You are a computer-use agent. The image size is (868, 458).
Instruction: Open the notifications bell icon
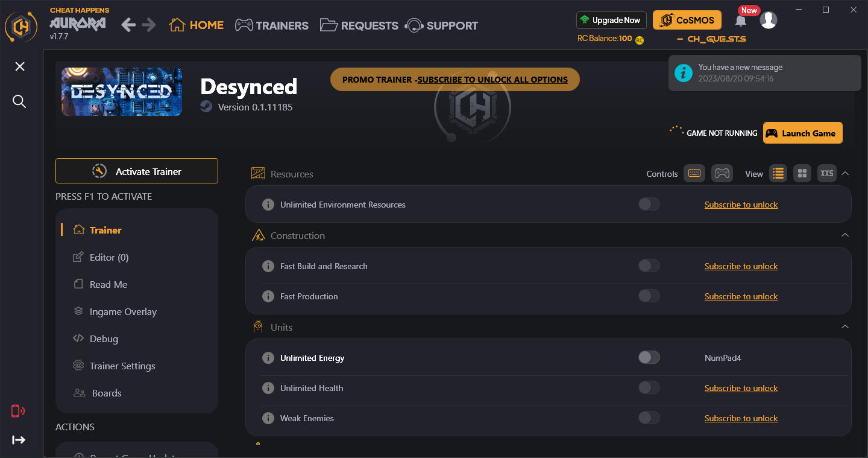(x=741, y=21)
